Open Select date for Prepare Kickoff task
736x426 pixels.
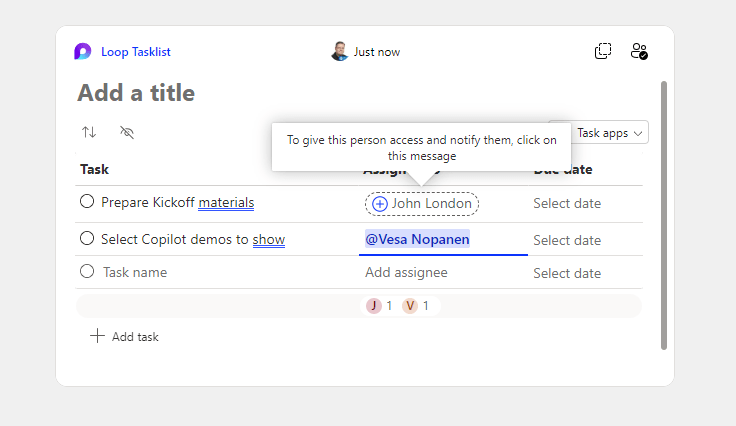coord(567,204)
